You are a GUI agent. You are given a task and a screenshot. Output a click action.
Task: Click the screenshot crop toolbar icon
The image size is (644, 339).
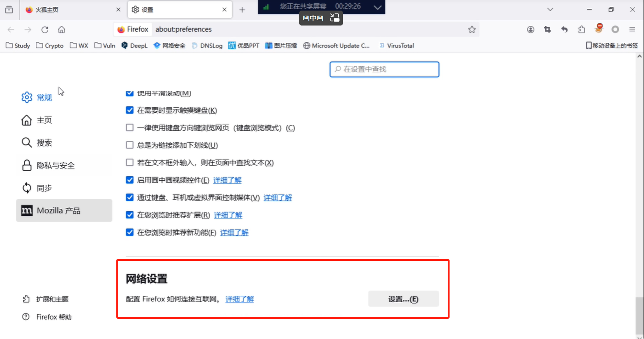(x=547, y=29)
